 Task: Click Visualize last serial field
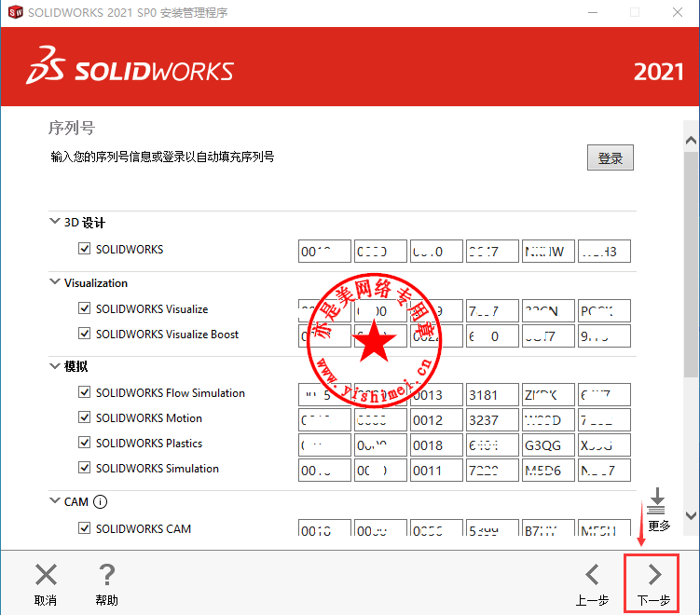[x=605, y=310]
